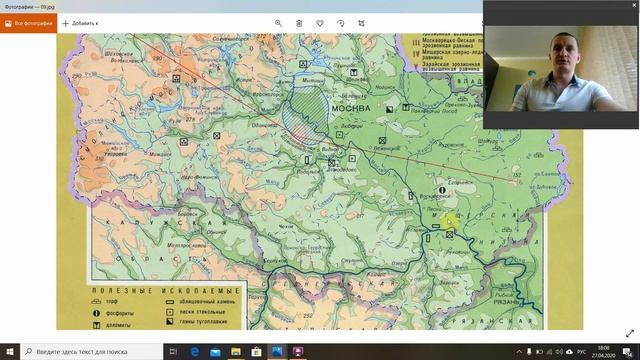Open Task View in the taskbar
Image resolution: width=640 pixels, height=360 pixels.
click(x=173, y=351)
